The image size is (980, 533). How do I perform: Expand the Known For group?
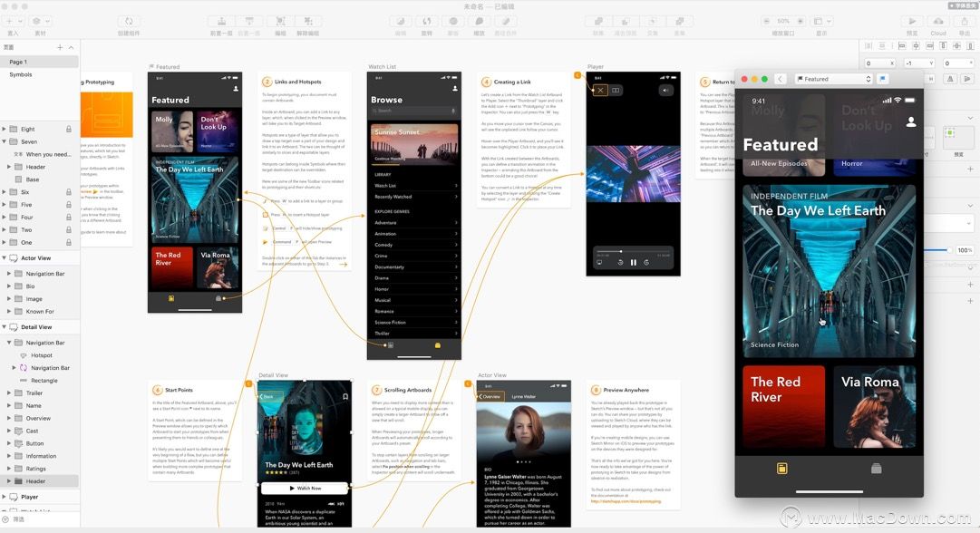(9, 311)
